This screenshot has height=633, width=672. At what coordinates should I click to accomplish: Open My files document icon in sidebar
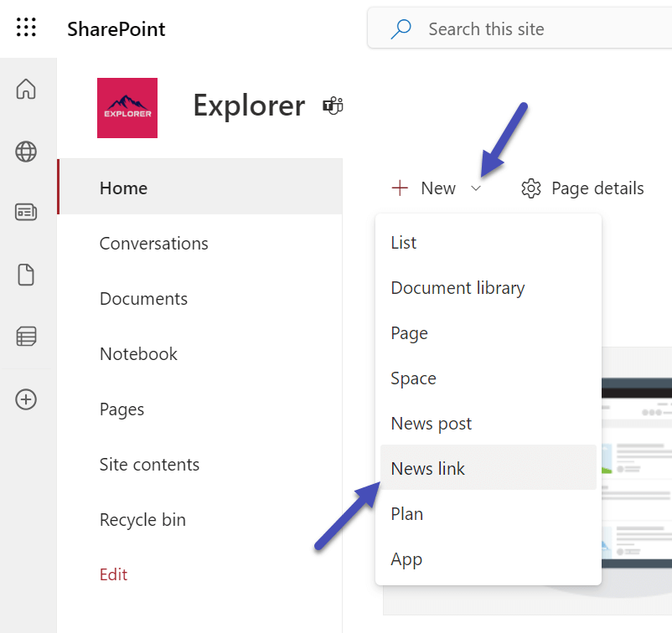click(x=26, y=275)
